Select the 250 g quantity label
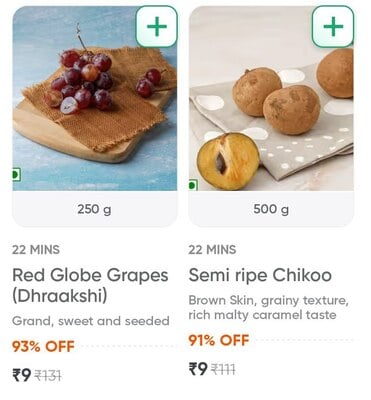This screenshot has width=371, height=400. click(x=94, y=209)
